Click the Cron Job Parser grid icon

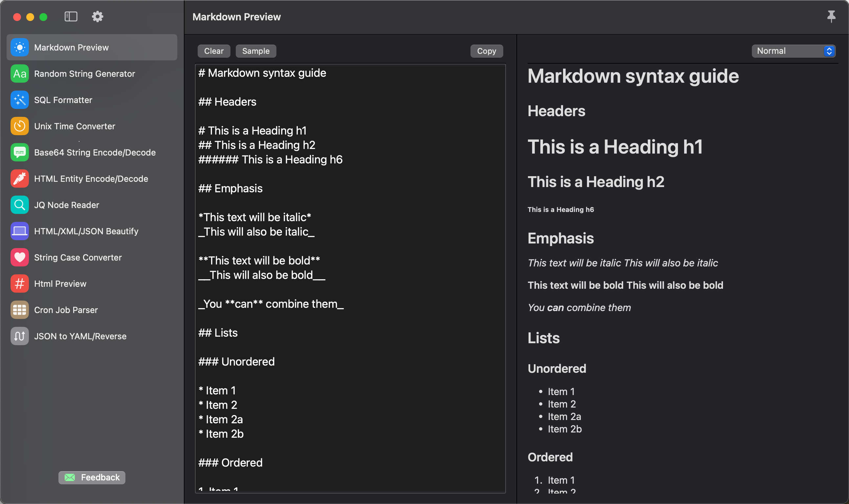tap(20, 310)
